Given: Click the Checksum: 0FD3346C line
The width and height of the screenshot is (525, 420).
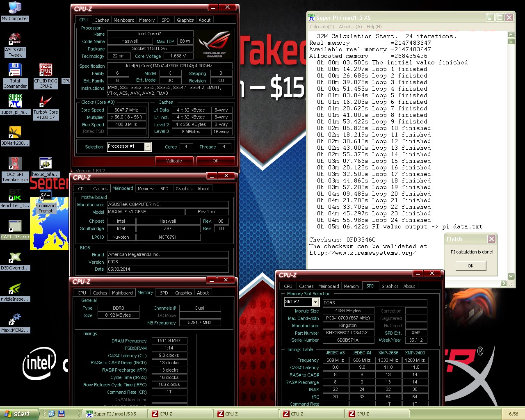Looking at the screenshot, I should (342, 240).
